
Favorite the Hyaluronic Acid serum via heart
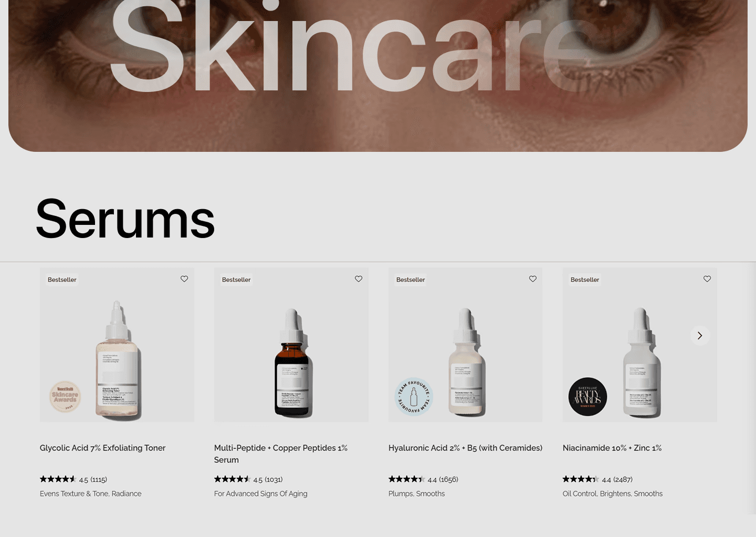point(533,279)
